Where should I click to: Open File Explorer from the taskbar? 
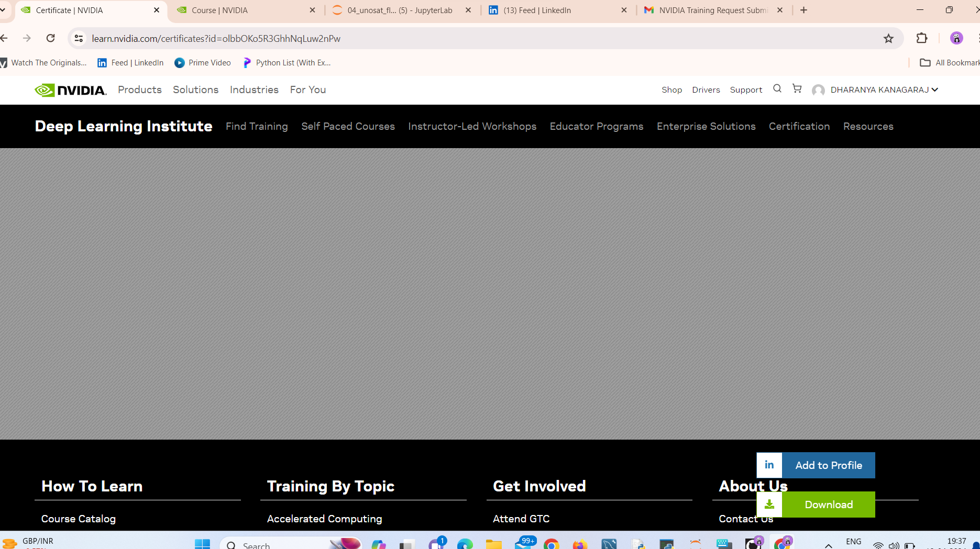point(493,544)
